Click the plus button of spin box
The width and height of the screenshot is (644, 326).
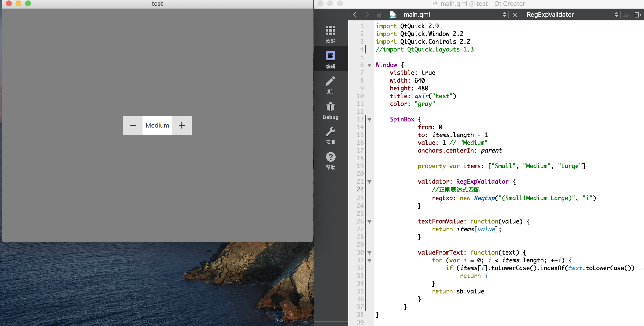(x=182, y=125)
